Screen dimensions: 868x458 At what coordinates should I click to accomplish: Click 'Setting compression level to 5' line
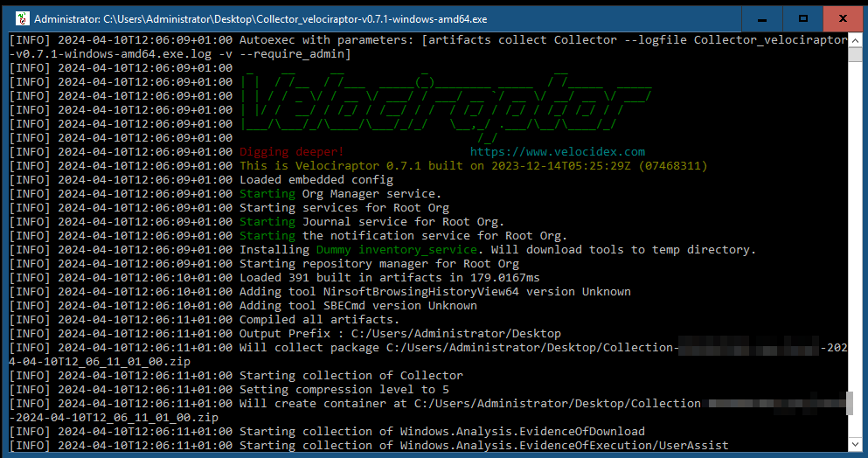(344, 389)
